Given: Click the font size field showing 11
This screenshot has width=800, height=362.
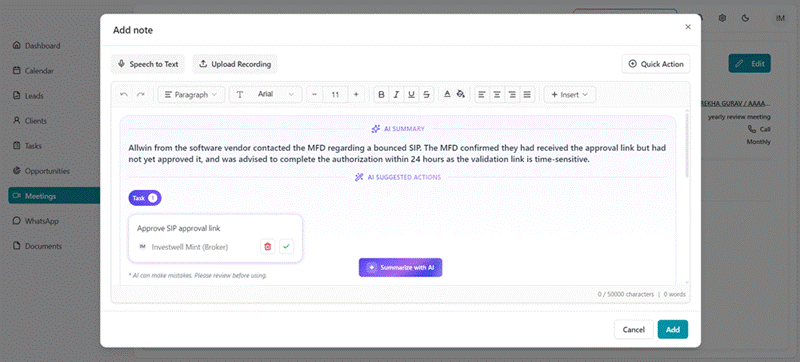Looking at the screenshot, I should [x=335, y=94].
